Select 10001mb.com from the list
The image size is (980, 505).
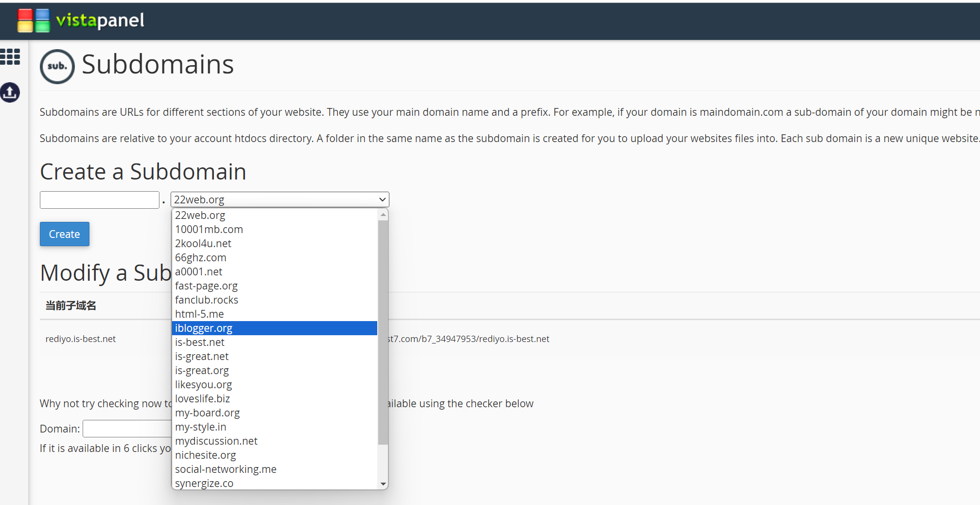[275, 229]
